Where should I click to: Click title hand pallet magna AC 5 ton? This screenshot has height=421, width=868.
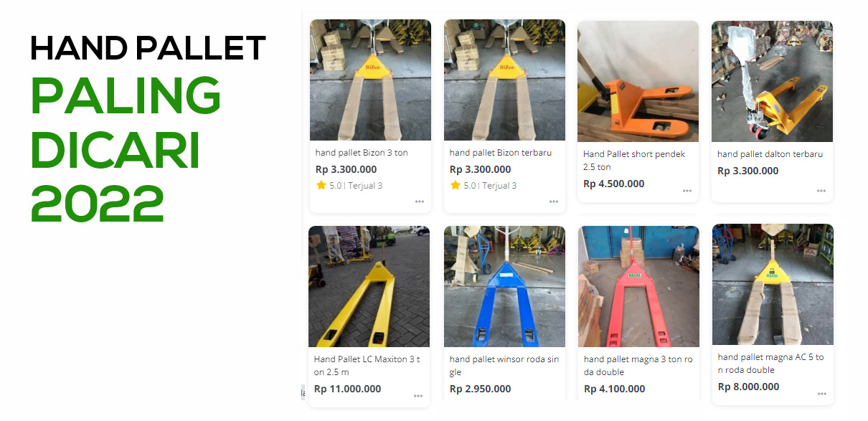pos(770,364)
